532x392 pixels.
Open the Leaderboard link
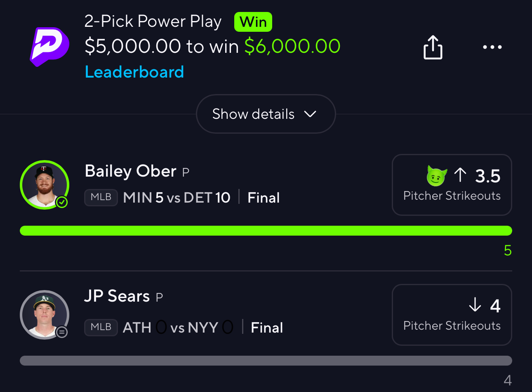click(x=134, y=72)
